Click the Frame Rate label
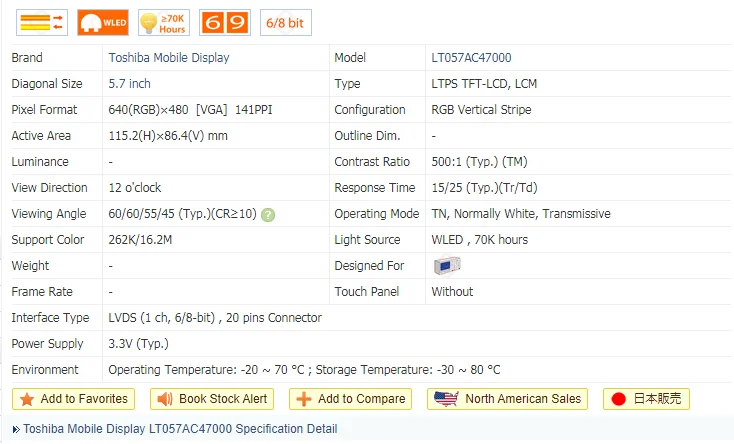 pos(42,292)
